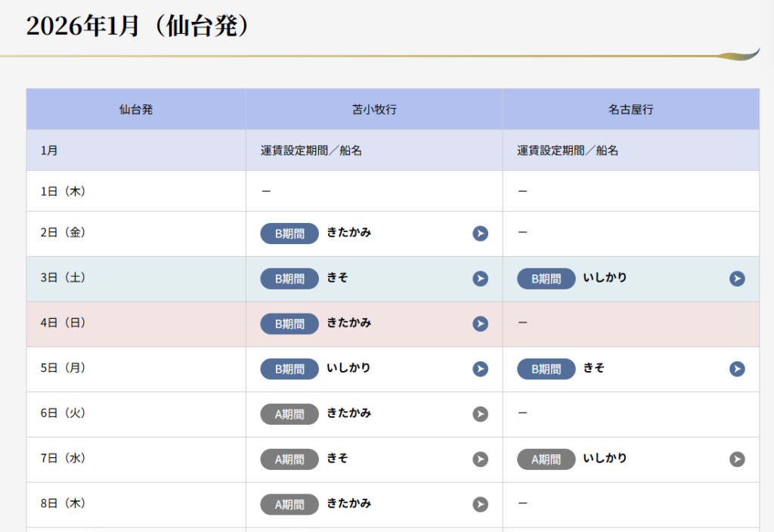Viewport: 774px width, 532px height.
Task: Click arrow icon for Jan 5 Nagoya きそ
Action: pyautogui.click(x=737, y=369)
